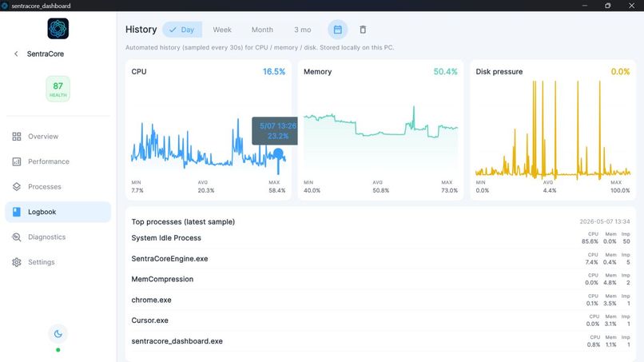The height and width of the screenshot is (362, 644).
Task: Open the Performance chart icon
Action: (x=17, y=161)
